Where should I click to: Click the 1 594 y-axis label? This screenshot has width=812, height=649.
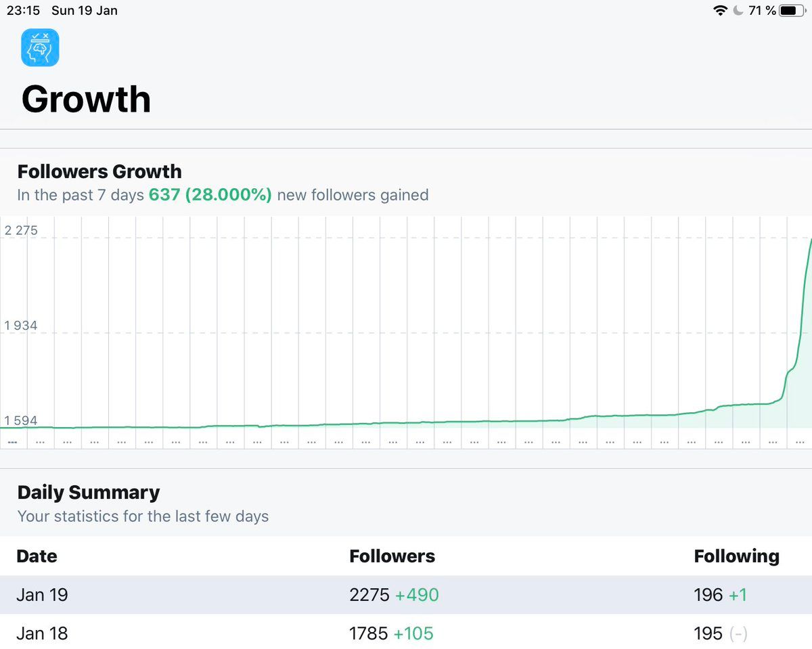point(21,421)
